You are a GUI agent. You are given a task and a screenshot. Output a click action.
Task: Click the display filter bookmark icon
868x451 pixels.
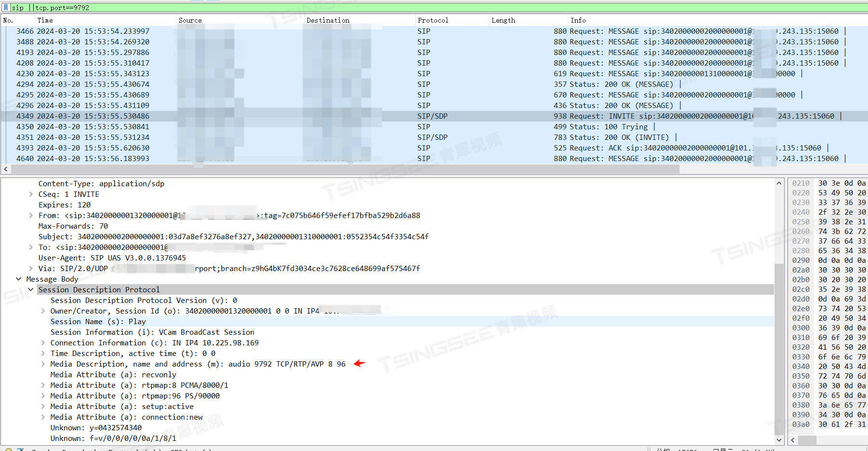[6, 7]
